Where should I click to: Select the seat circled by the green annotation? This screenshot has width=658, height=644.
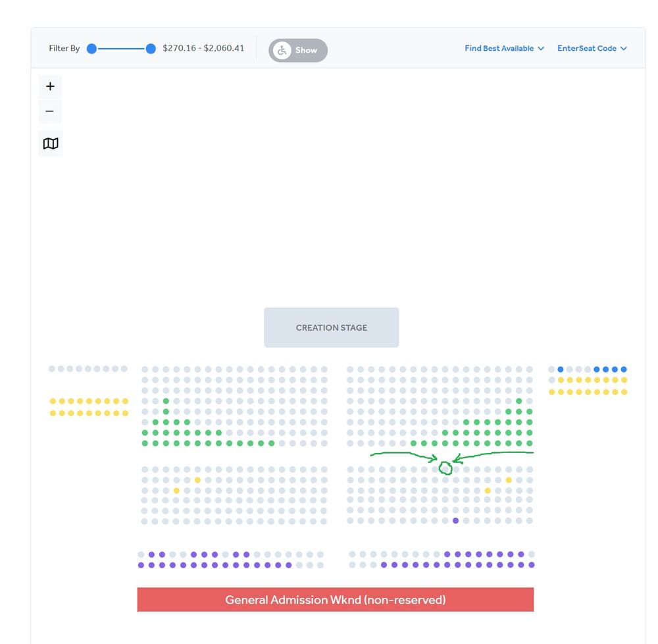(x=445, y=468)
